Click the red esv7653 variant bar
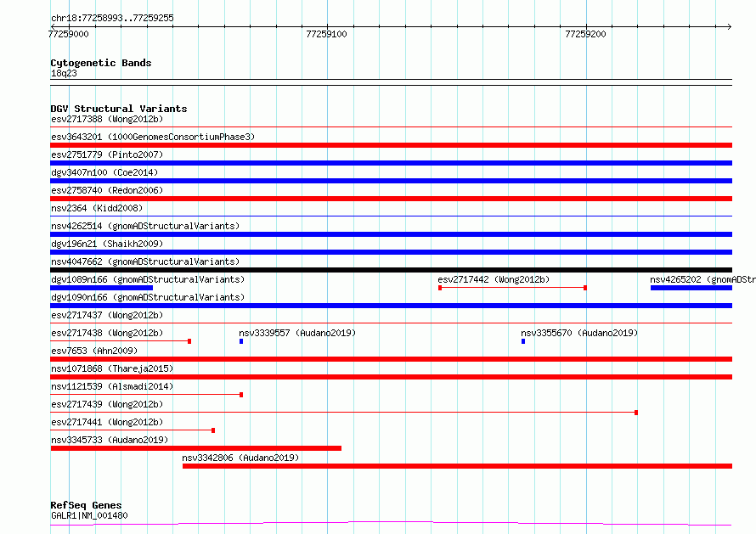This screenshot has width=756, height=534. click(391, 359)
